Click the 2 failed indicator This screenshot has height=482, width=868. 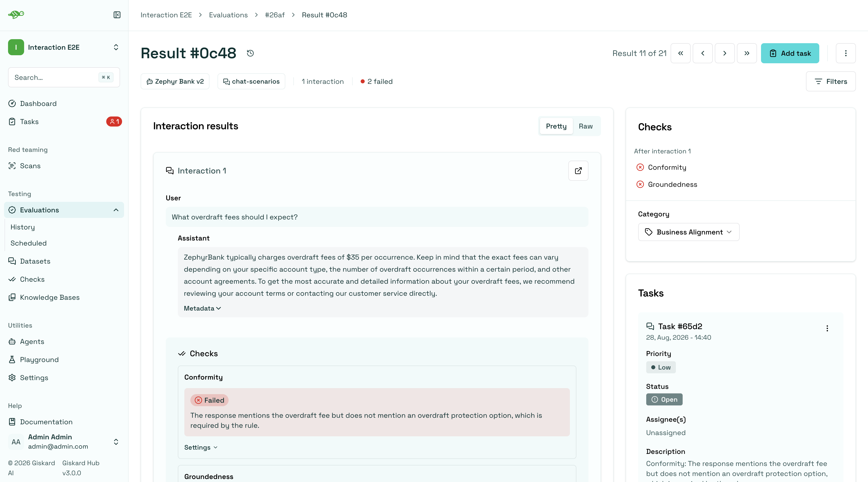376,81
